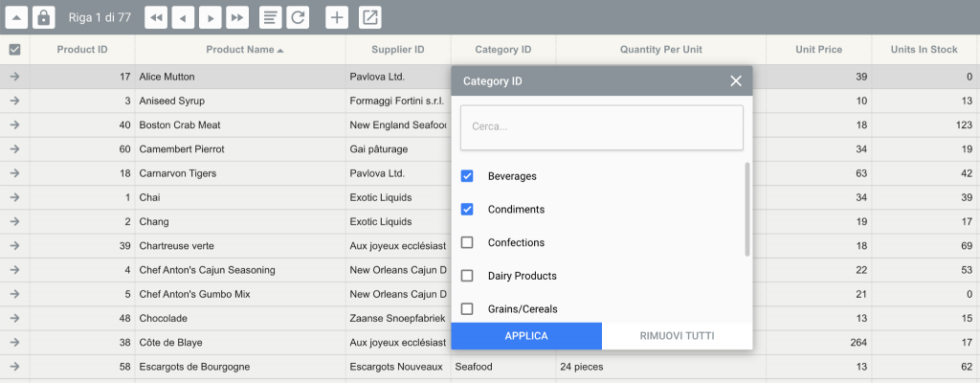Open in a new window with the external-link icon
The image size is (980, 383).
[370, 17]
